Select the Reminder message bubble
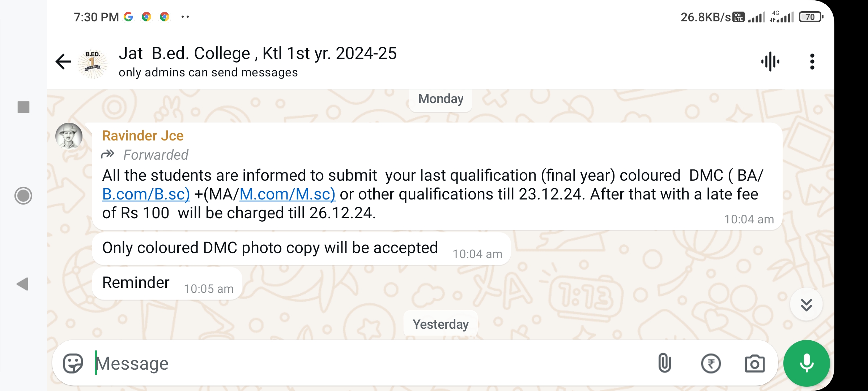This screenshot has height=391, width=868. point(167,283)
